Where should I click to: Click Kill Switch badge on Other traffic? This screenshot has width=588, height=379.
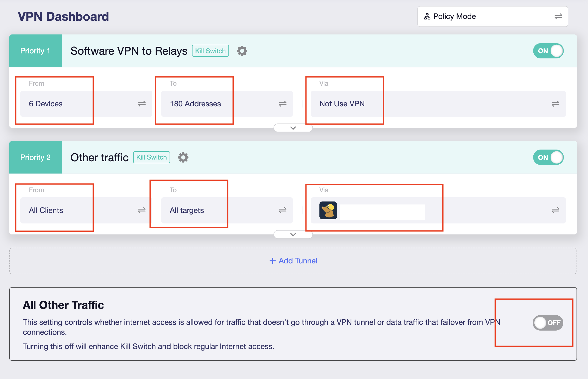coord(151,158)
